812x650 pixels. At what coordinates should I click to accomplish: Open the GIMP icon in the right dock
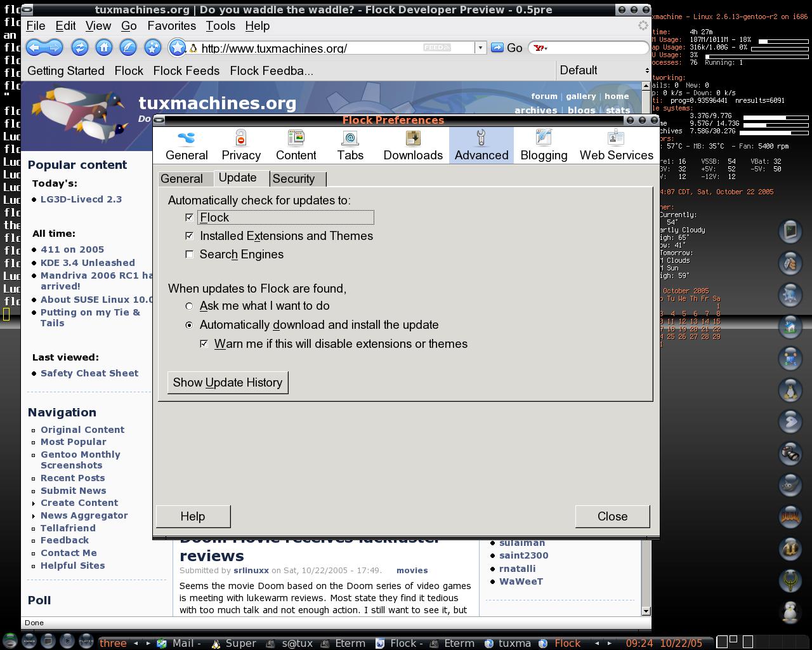(790, 485)
